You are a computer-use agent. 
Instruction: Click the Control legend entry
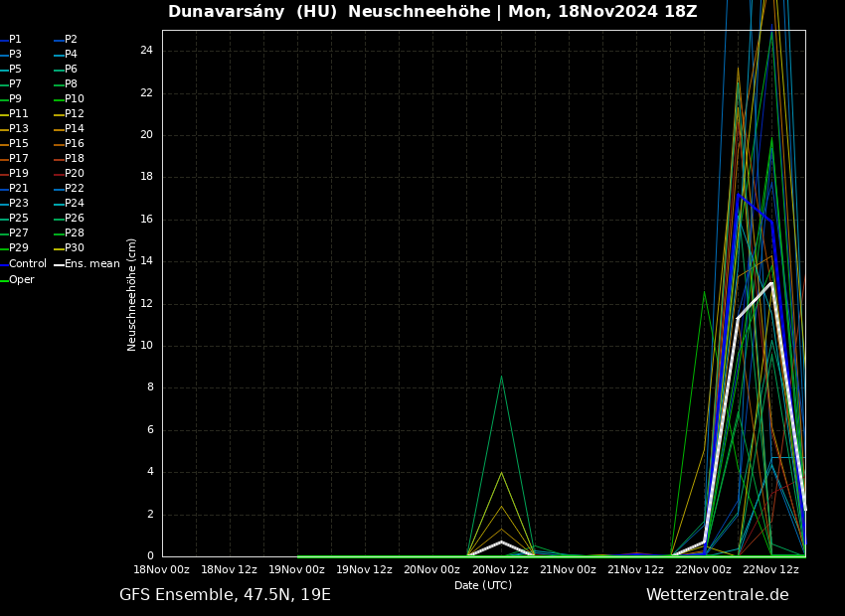(27, 264)
